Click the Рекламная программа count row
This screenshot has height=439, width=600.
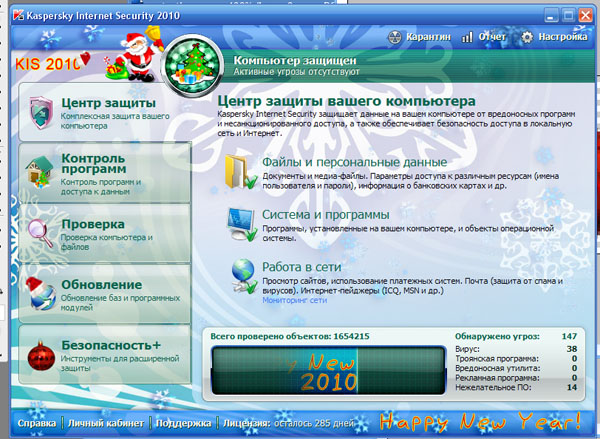(516, 378)
